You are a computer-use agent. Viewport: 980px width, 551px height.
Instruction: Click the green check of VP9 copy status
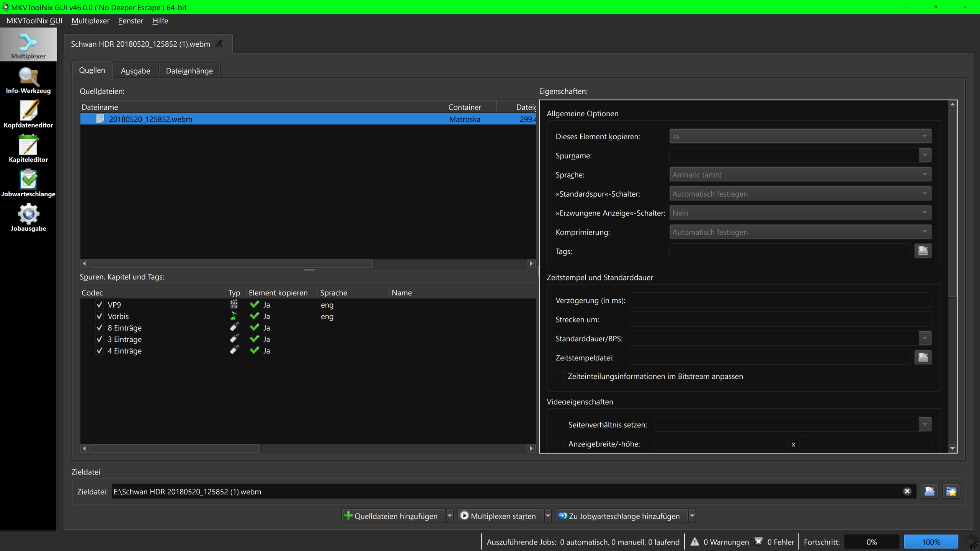coord(254,305)
